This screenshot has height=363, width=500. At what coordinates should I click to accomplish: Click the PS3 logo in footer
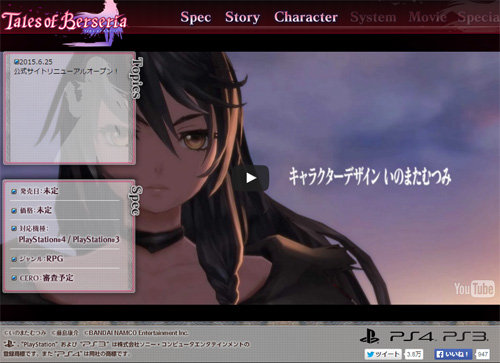[x=465, y=336]
